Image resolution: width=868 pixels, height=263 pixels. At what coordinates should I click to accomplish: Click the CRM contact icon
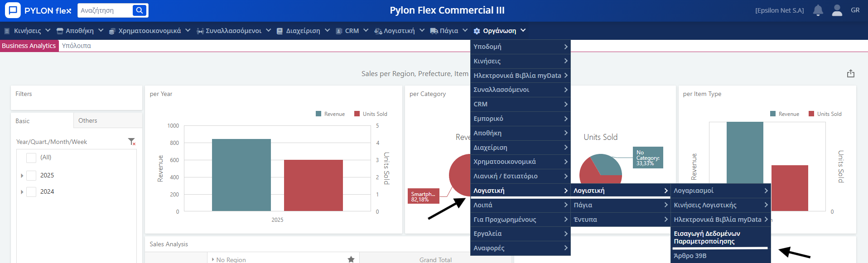pos(339,31)
